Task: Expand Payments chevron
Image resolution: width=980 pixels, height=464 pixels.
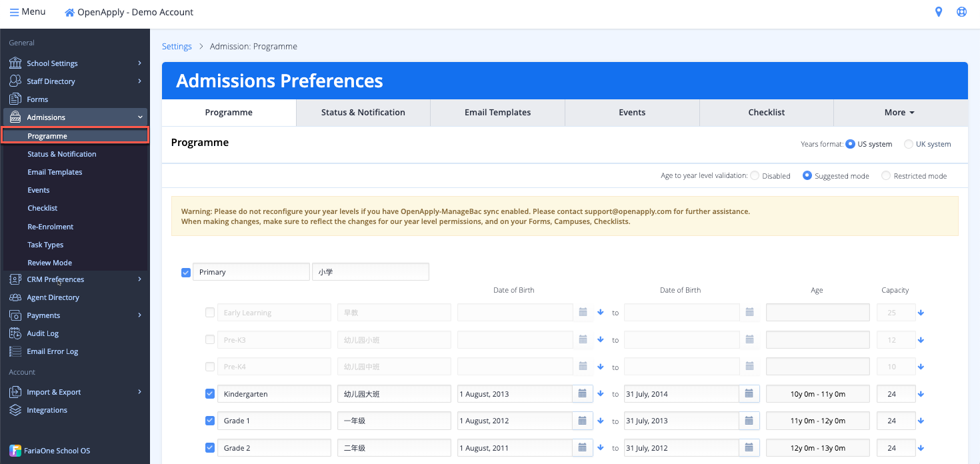Action: coord(139,315)
